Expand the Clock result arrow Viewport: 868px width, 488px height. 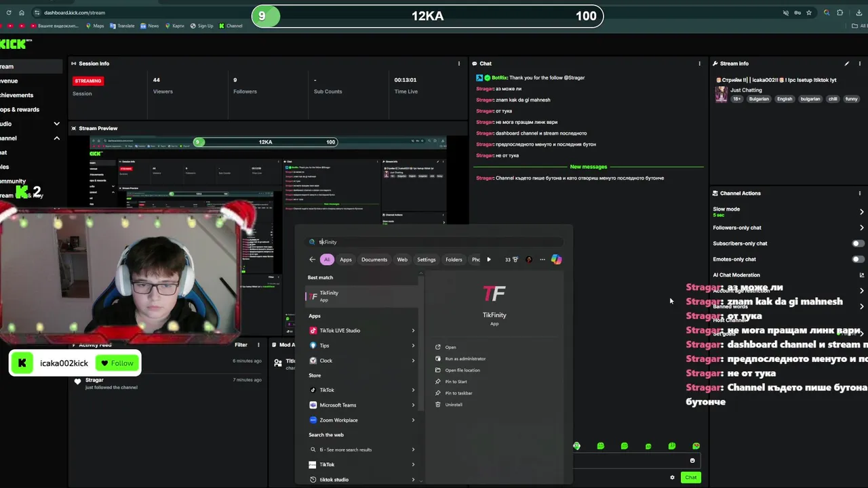point(413,361)
